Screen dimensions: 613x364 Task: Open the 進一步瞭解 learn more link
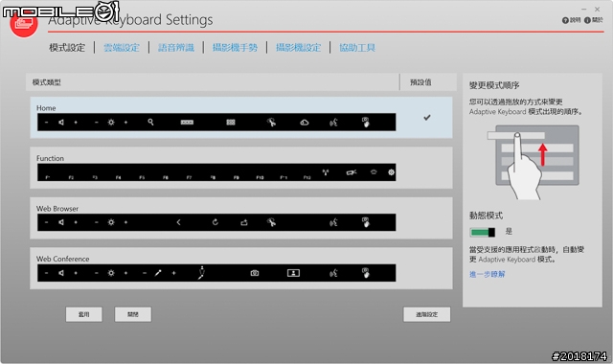pyautogui.click(x=488, y=274)
